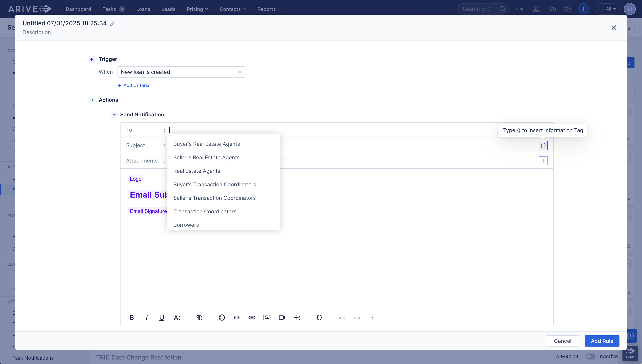Click the Add Criteria link

coord(133,85)
